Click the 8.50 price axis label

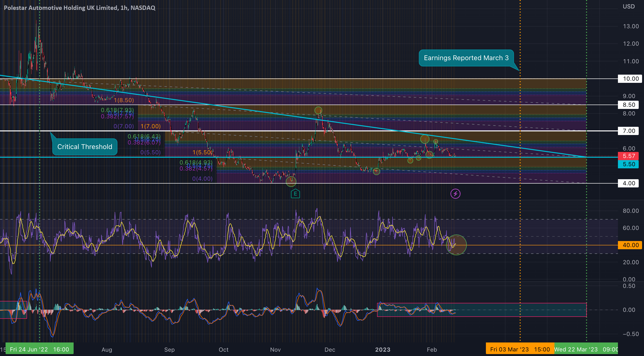pos(628,105)
